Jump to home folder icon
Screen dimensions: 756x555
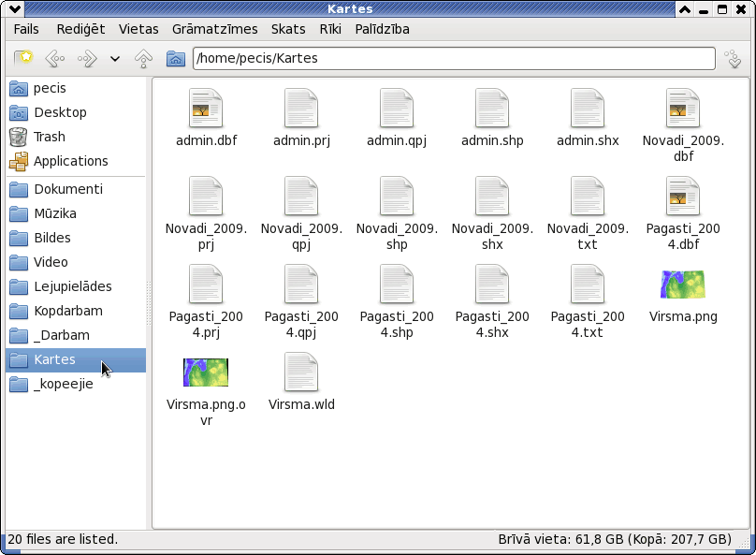(176, 59)
